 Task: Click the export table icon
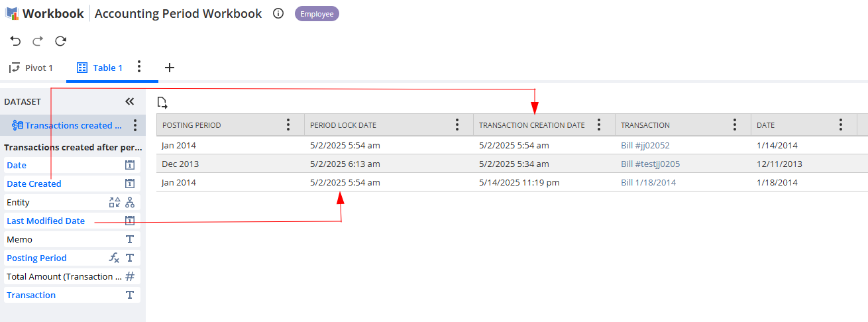162,102
